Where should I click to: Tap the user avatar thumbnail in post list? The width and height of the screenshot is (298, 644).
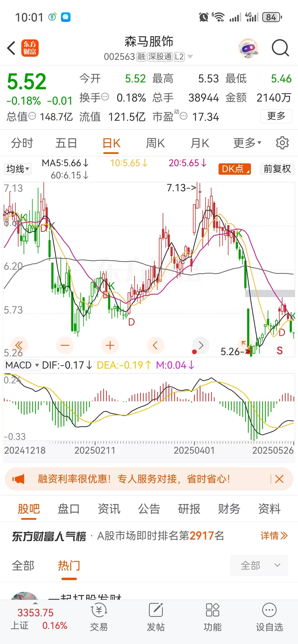coord(25,596)
